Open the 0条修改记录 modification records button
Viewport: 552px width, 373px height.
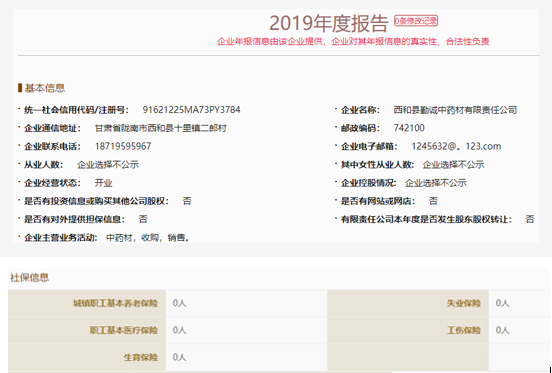coord(416,21)
